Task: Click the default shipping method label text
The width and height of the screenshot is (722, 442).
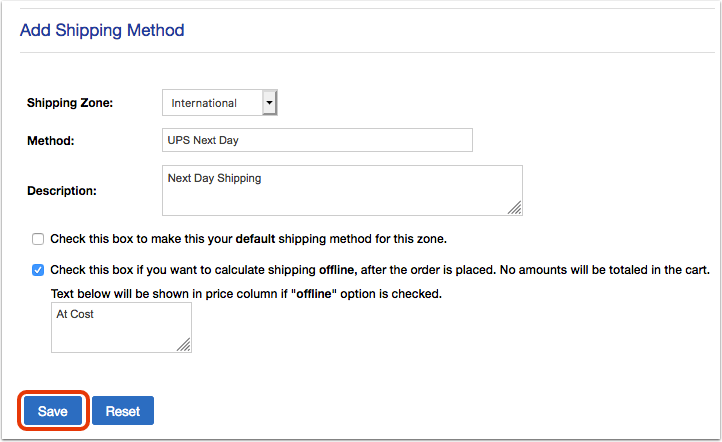Action: click(249, 239)
